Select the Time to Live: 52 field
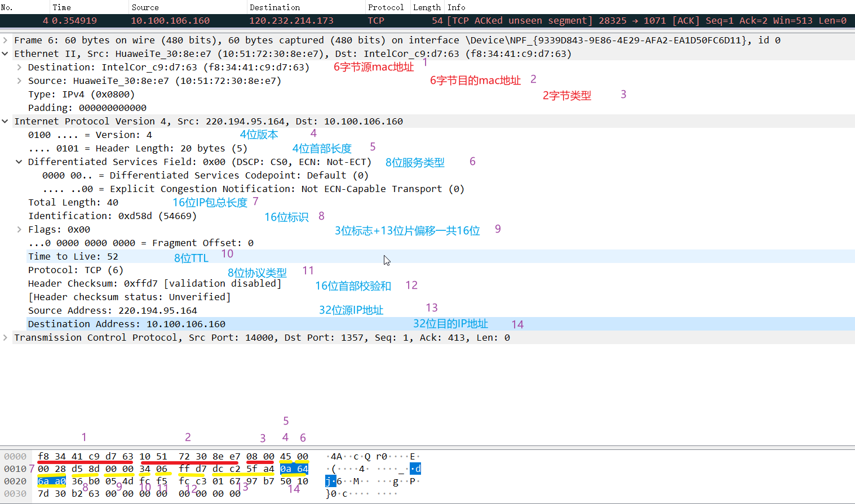Screen dimensions: 855x504 pyautogui.click(x=73, y=257)
